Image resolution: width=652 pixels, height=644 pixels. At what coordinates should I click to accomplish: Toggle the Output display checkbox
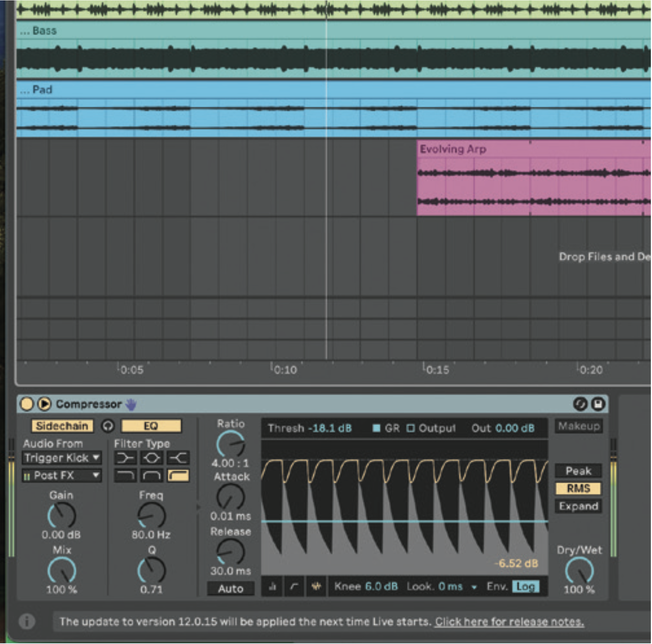pos(411,428)
